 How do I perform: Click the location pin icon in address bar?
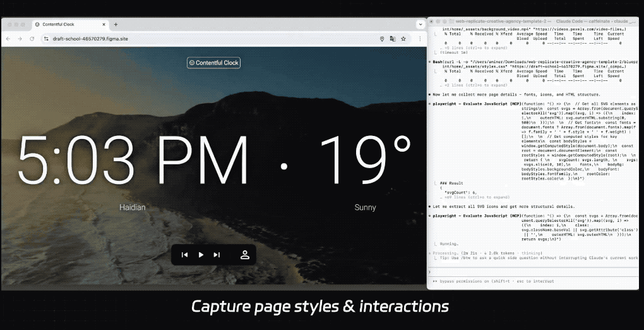tap(382, 39)
